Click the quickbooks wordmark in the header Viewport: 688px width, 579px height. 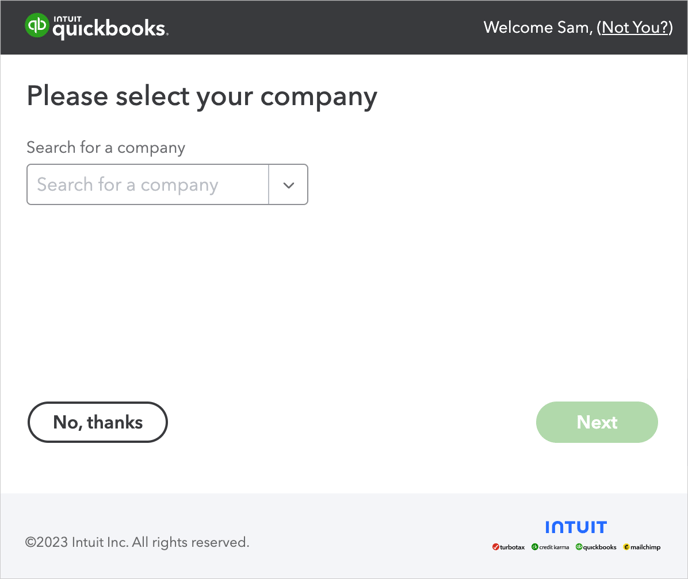click(x=110, y=29)
